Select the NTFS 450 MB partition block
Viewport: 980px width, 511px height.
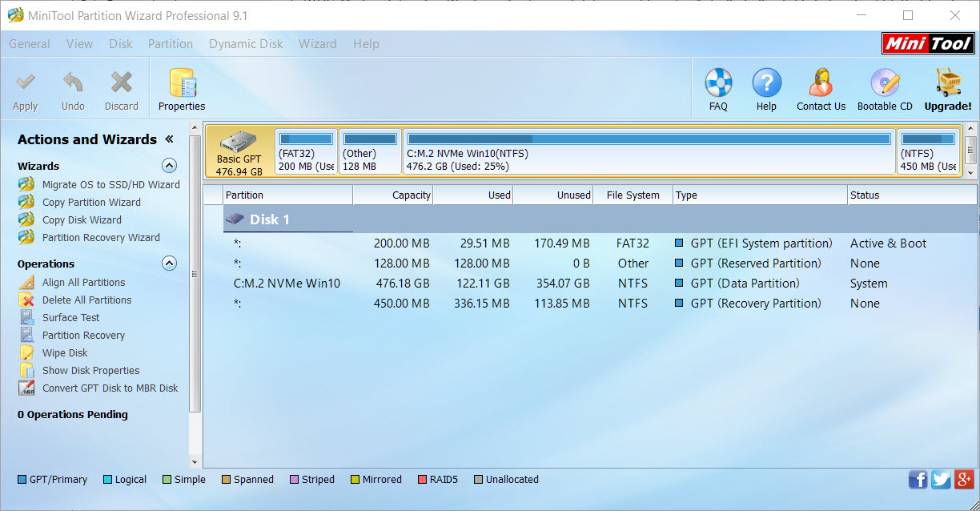point(928,151)
